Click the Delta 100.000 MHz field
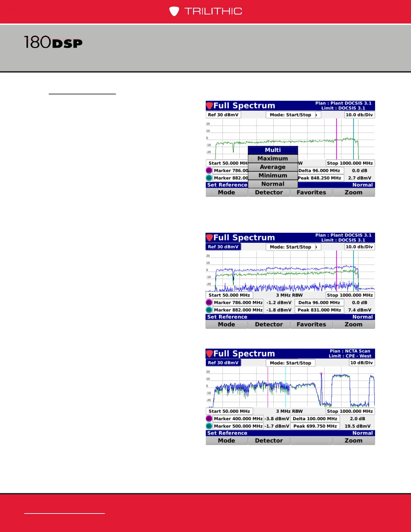 pyautogui.click(x=315, y=419)
